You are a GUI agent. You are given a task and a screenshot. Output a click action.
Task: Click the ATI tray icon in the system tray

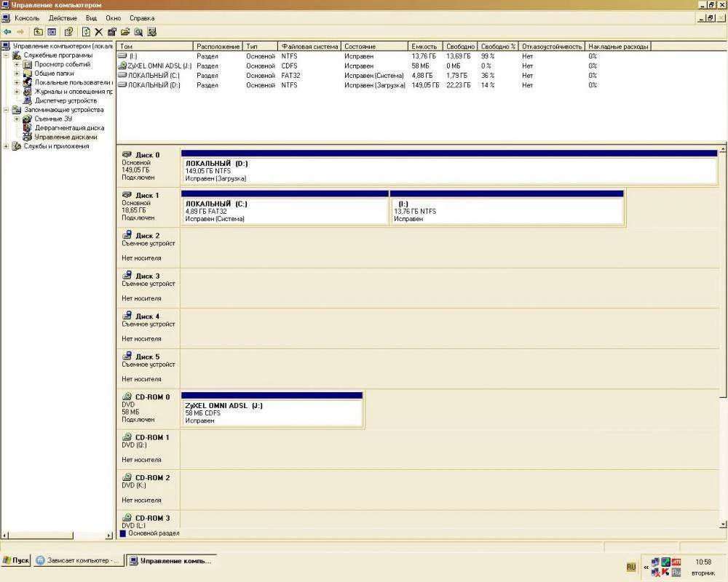click(x=676, y=562)
